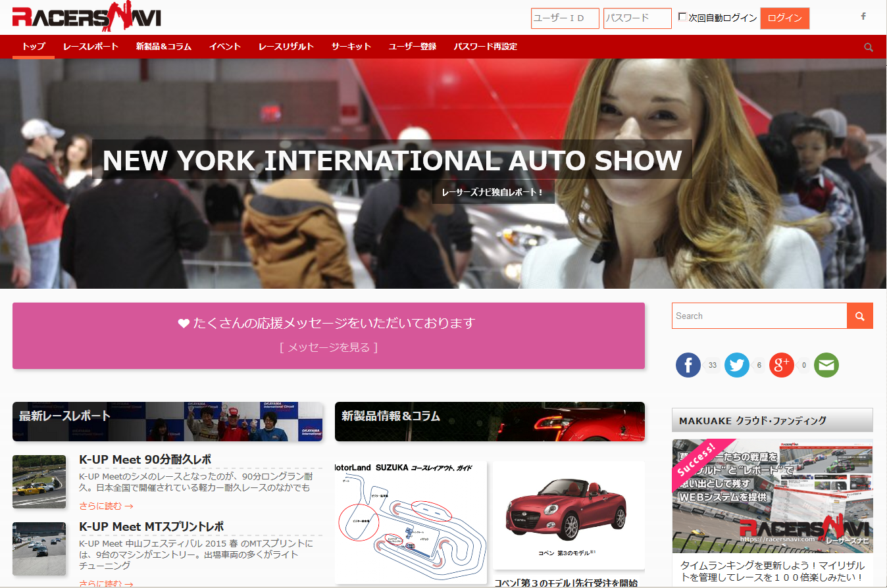Viewport: 887px width, 588px height.
Task: Open the K-UP Meet MTスプリントレポ article title
Action: (x=151, y=527)
